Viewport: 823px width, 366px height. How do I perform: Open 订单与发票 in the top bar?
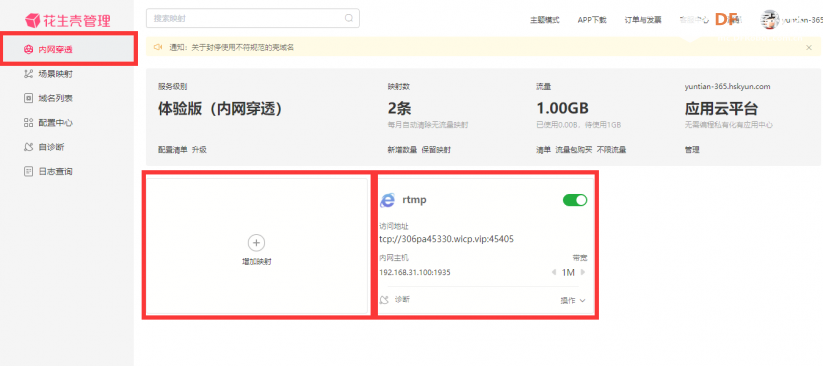[x=642, y=20]
